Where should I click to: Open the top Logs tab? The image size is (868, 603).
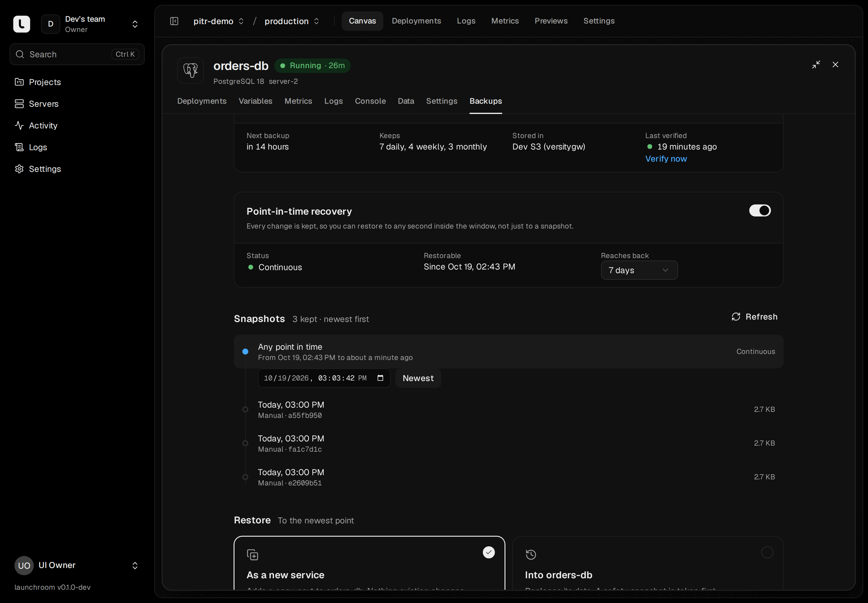[466, 21]
